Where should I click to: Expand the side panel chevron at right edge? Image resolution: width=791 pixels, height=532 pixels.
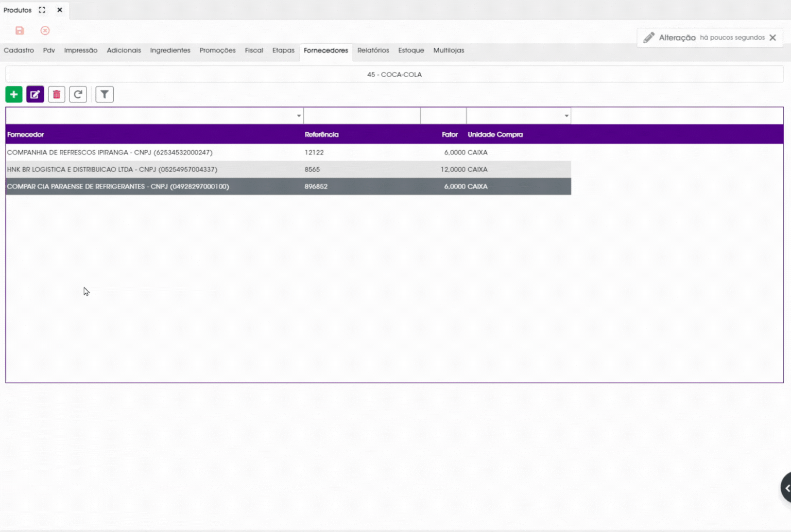[786, 488]
